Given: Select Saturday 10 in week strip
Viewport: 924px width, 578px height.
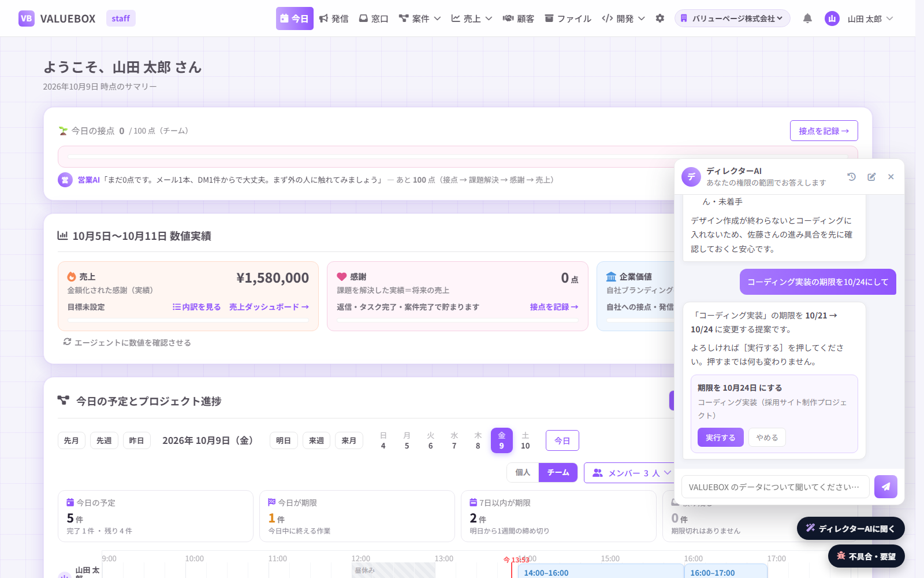Looking at the screenshot, I should (x=525, y=440).
